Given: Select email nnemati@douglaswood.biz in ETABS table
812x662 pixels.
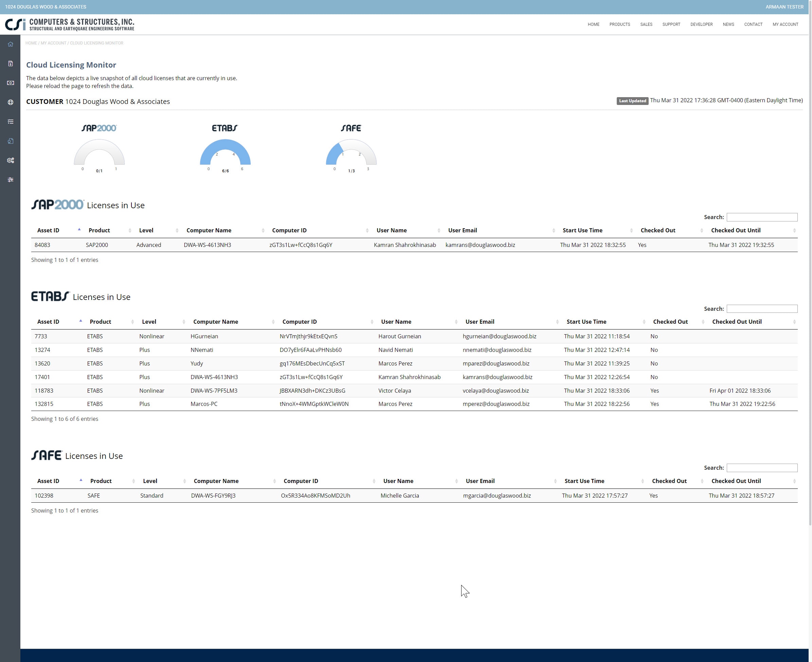Looking at the screenshot, I should (497, 350).
